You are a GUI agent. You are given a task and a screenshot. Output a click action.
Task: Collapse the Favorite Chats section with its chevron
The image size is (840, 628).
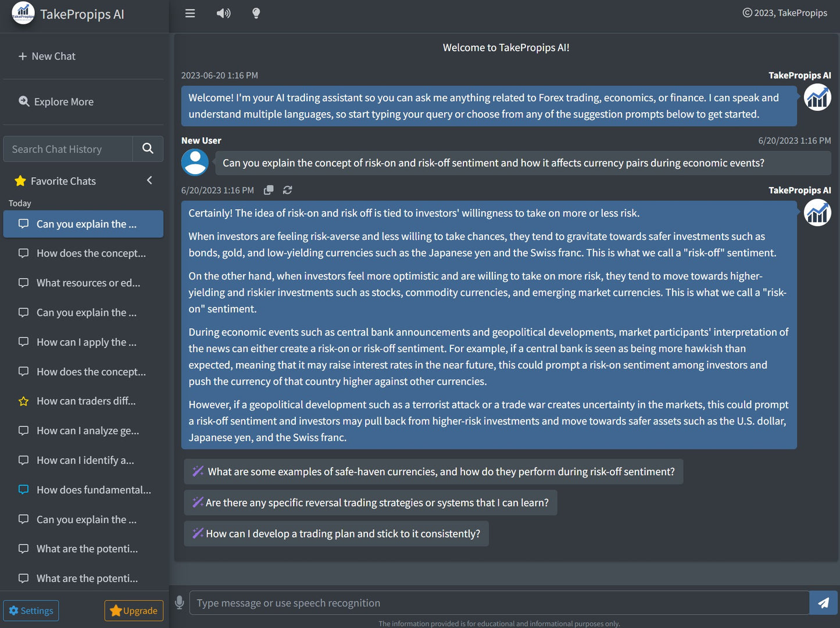(149, 181)
